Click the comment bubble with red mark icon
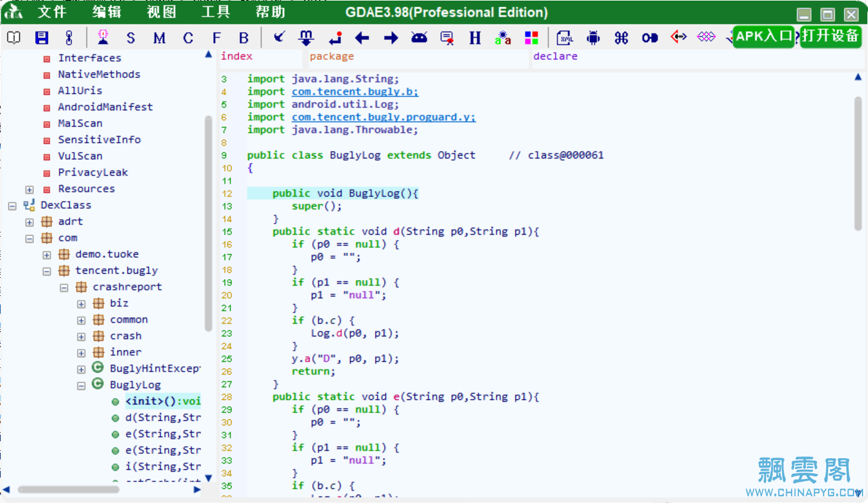The height and width of the screenshot is (503, 868). [448, 38]
